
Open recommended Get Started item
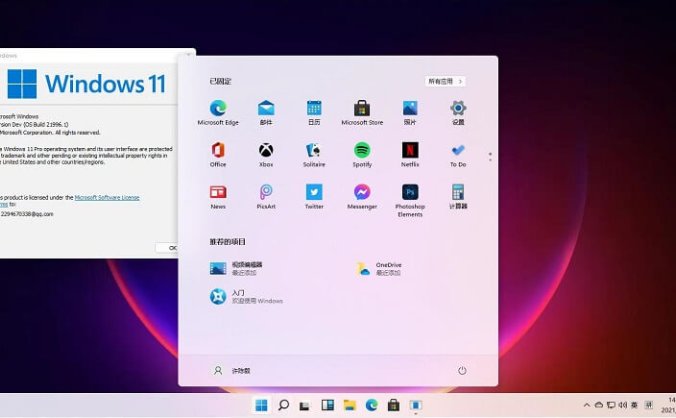(x=246, y=296)
